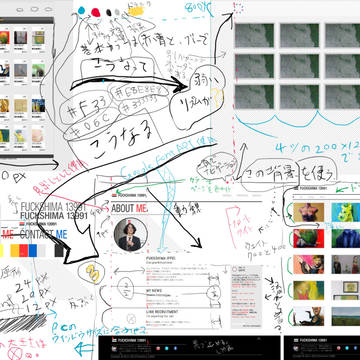360x360 pixels.
Task: Click the 13991 logo in middle black footer
Action: click(x=129, y=341)
